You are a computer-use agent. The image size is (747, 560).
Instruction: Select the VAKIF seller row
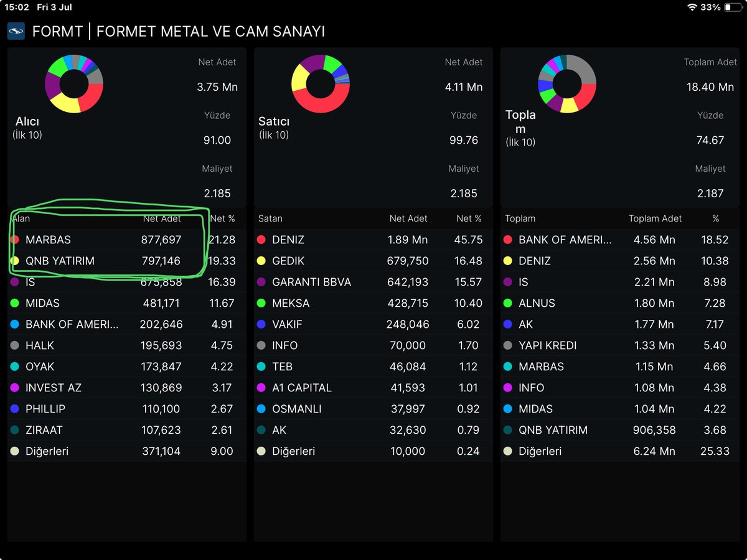374,324
